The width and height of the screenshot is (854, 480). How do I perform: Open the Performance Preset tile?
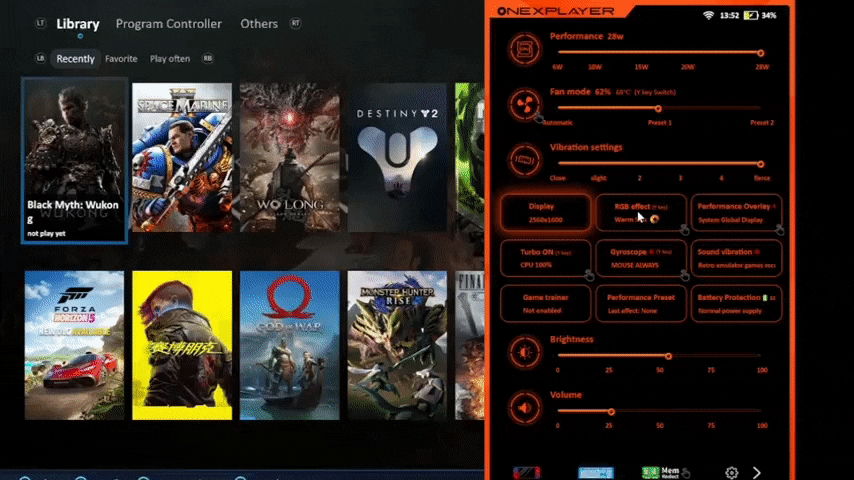click(640, 303)
